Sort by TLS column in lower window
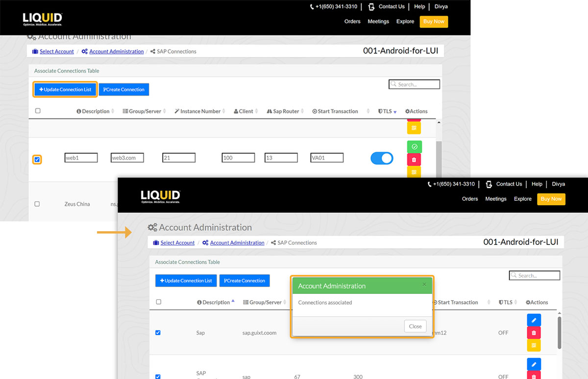Image resolution: width=588 pixels, height=379 pixels. (508, 302)
